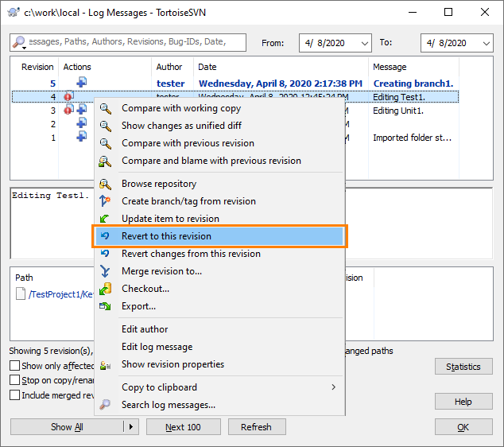Enable Show only affected paths checkbox
The image size is (504, 447).
15,366
